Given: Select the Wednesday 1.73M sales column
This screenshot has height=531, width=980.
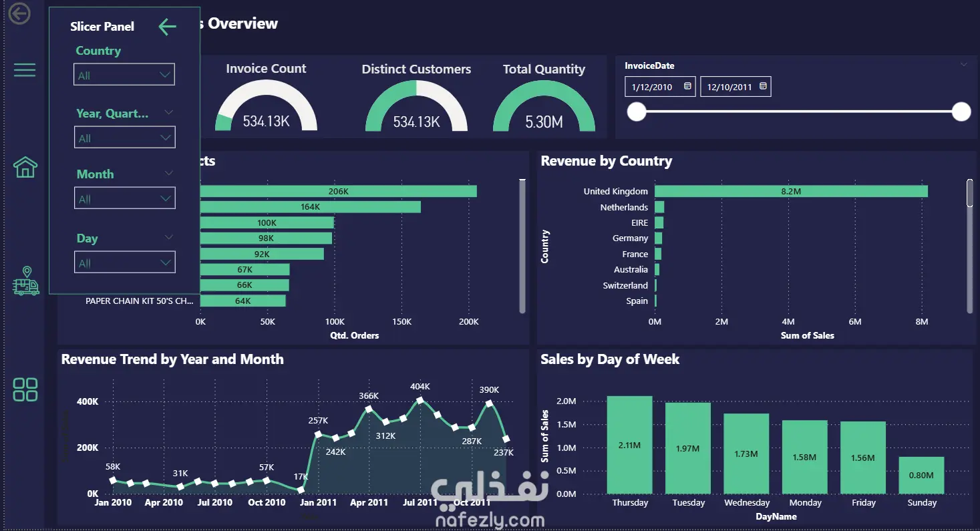Looking at the screenshot, I should (746, 454).
